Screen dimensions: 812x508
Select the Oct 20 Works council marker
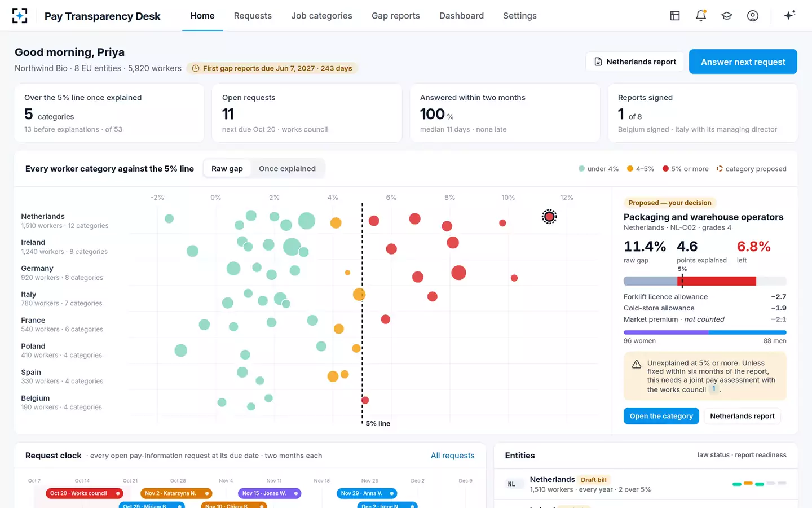click(85, 493)
